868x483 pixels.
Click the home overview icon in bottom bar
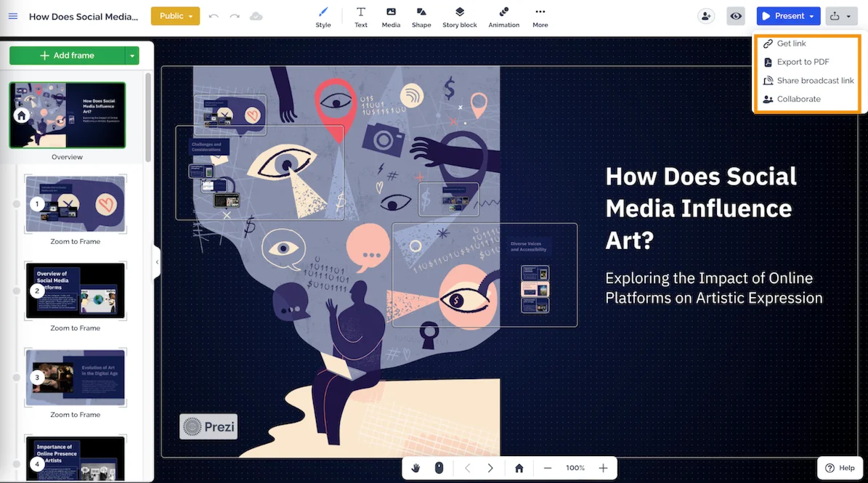pos(519,468)
